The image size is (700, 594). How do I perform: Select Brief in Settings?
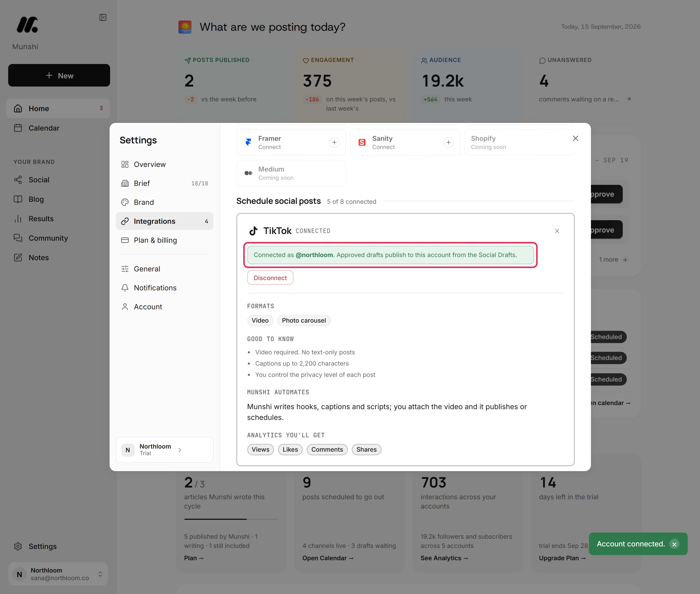164,183
